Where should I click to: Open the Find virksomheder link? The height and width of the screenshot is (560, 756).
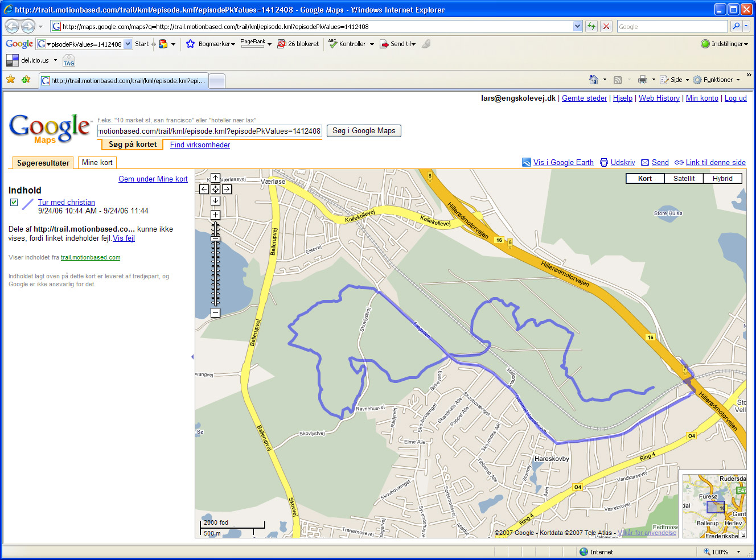coord(200,145)
